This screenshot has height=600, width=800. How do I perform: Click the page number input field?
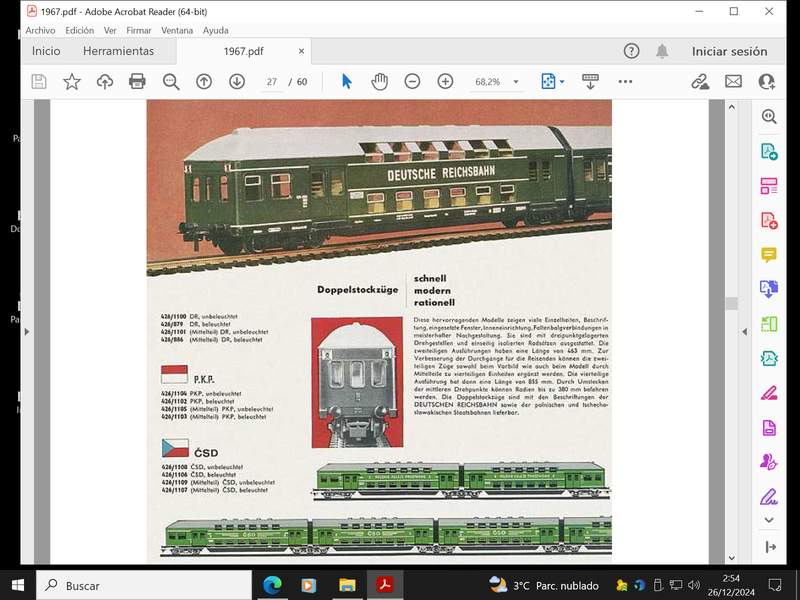pos(272,82)
